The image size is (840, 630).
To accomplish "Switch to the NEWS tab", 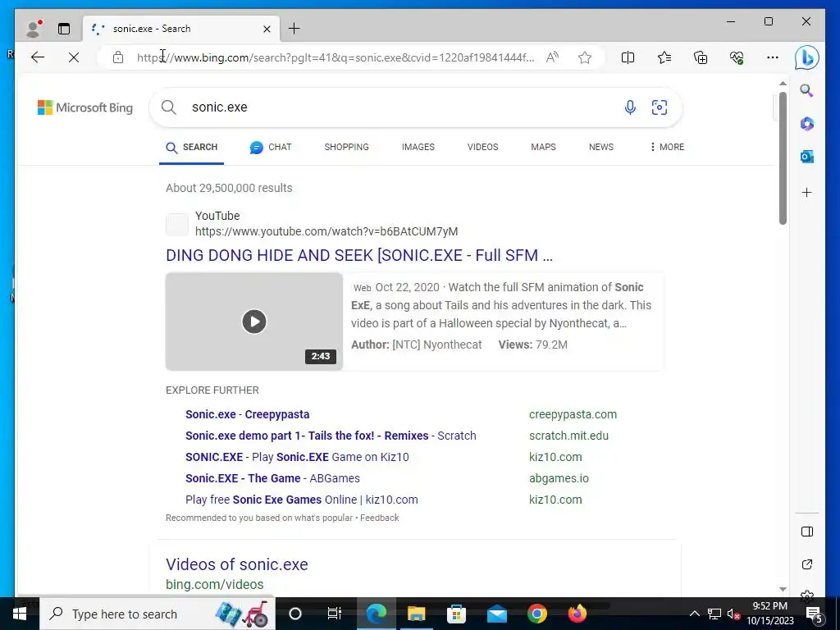I will 601,147.
